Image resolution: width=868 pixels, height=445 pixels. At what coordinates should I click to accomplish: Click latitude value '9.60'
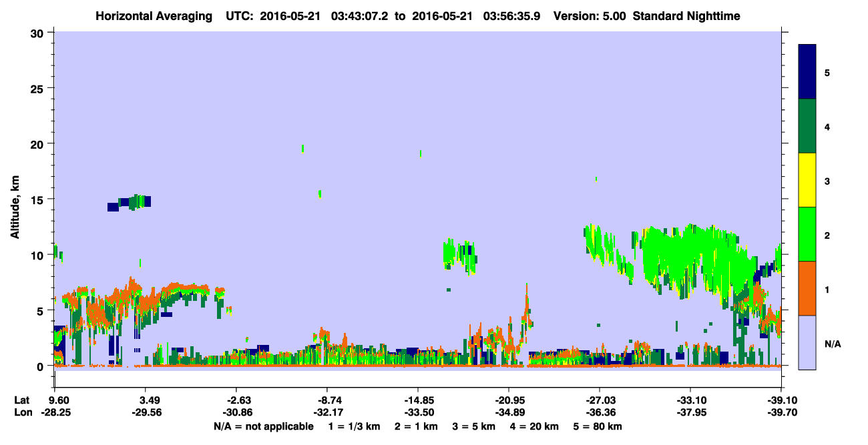point(59,400)
